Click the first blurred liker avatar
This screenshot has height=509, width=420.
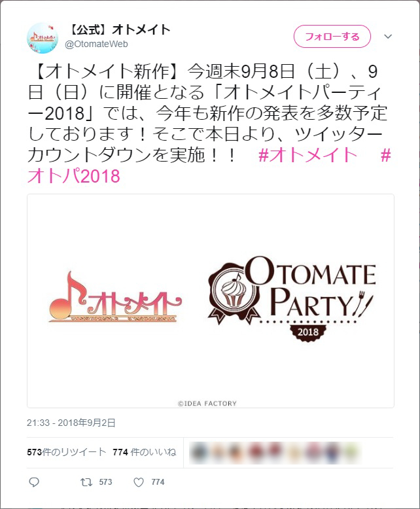(198, 452)
